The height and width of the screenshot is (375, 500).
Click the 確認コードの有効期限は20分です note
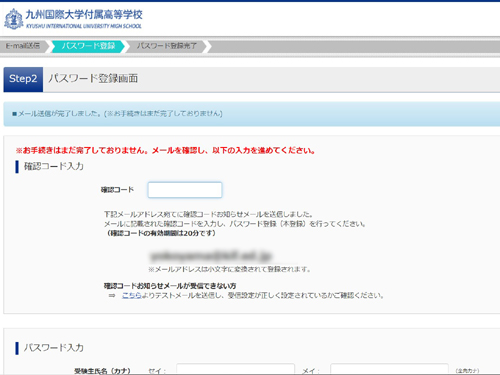coord(161,233)
